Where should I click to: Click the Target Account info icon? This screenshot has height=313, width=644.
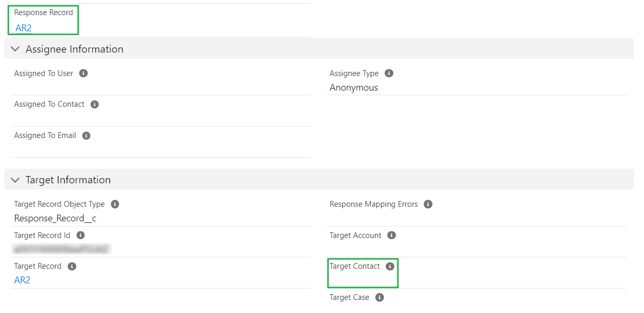point(393,235)
